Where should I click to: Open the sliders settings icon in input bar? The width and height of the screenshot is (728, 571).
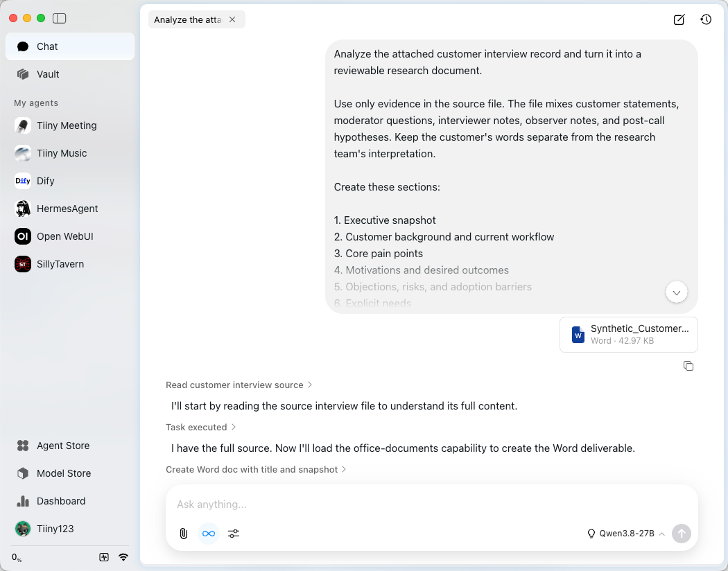click(234, 534)
